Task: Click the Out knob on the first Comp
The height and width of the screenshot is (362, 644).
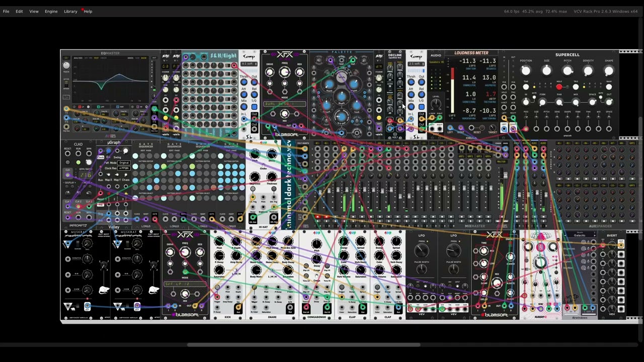Action: click(x=254, y=82)
